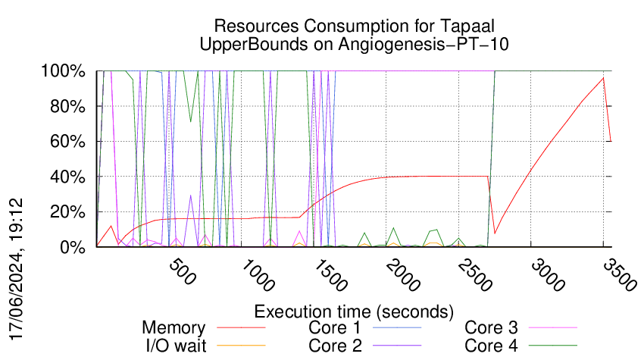Click the 100% y-axis label
644x360 pixels.
(63, 70)
